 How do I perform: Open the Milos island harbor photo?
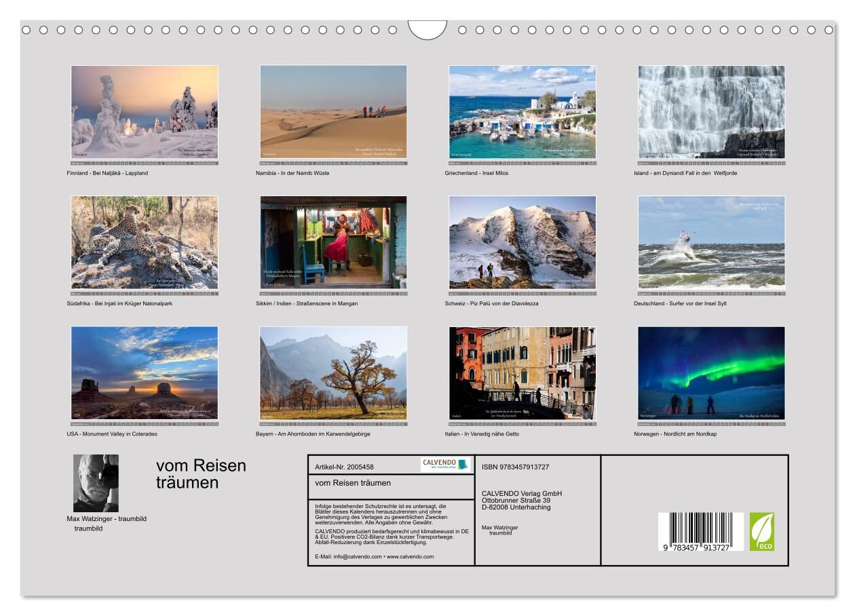[522, 112]
